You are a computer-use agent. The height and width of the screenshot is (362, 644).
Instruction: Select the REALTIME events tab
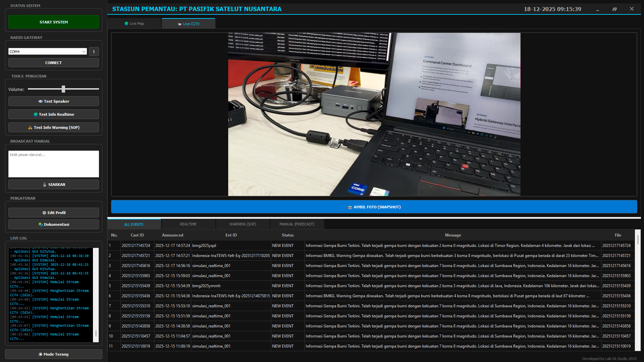(x=188, y=224)
